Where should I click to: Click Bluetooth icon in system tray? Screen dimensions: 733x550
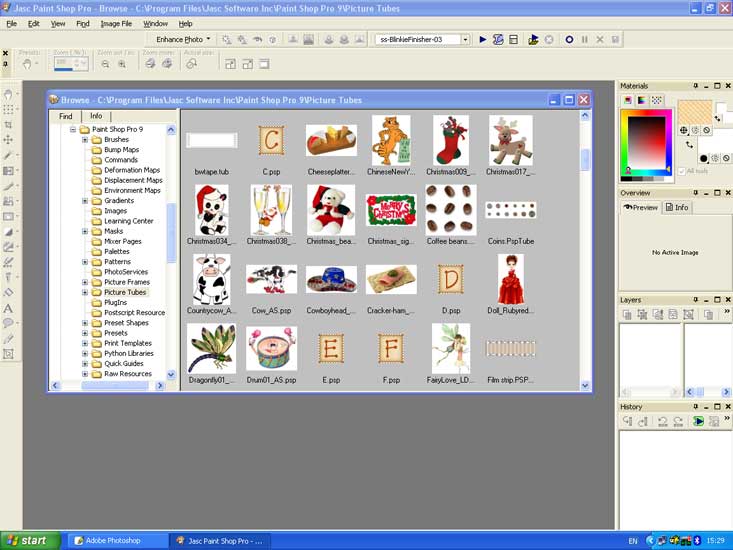[x=697, y=541]
